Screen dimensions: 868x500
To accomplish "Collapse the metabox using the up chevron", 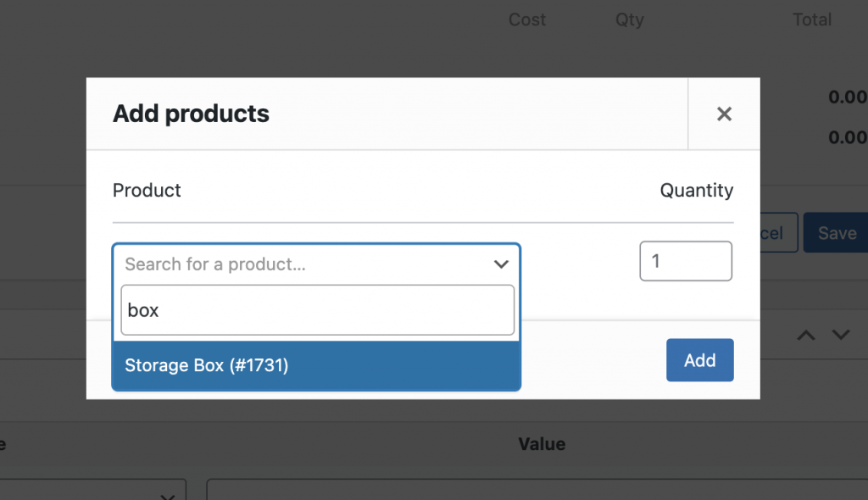I will pyautogui.click(x=805, y=335).
